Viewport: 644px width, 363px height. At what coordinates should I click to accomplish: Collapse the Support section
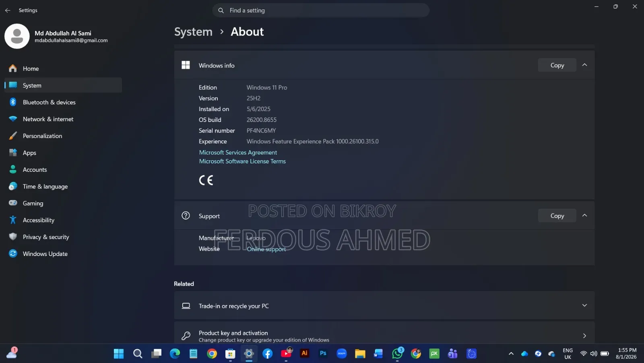(x=585, y=215)
